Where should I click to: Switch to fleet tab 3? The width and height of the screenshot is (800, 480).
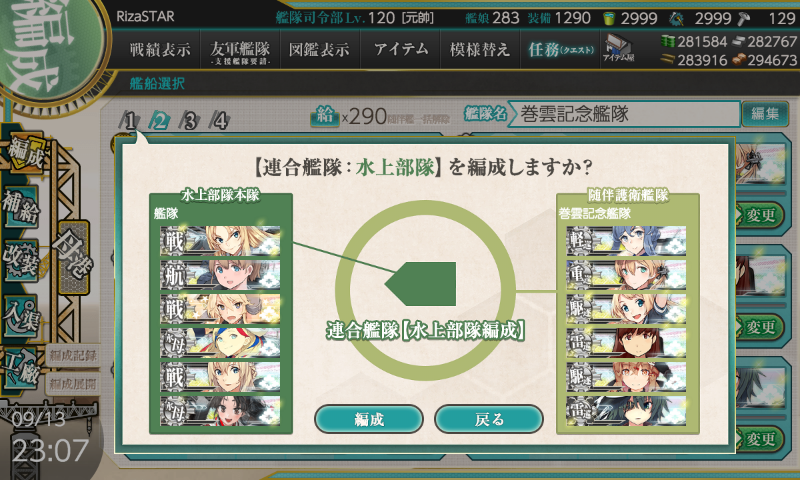[190, 120]
